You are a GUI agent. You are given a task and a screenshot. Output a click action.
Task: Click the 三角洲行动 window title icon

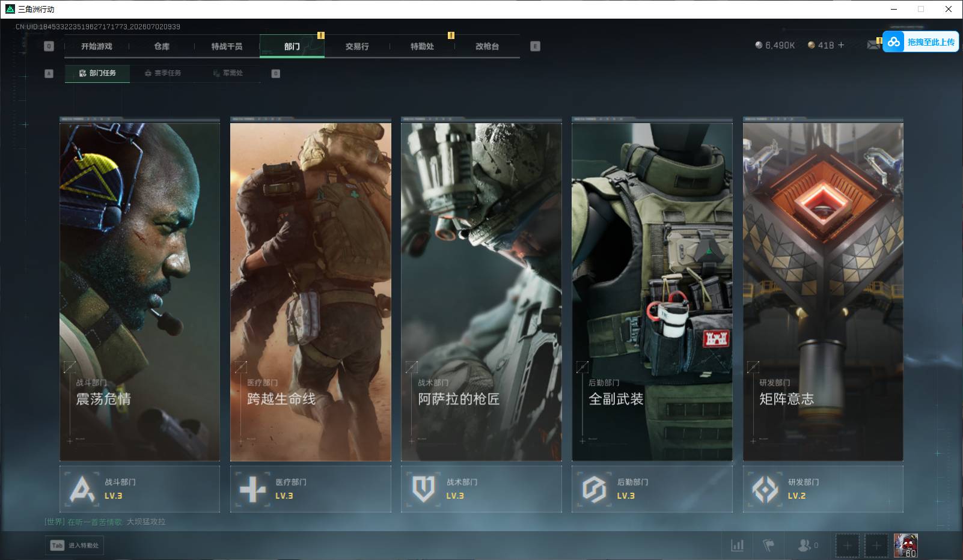coord(10,9)
